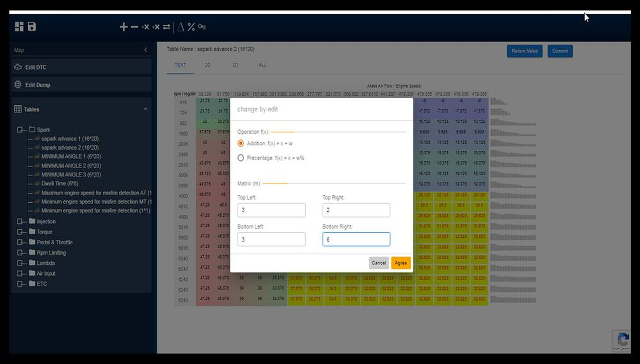Image resolution: width=640 pixels, height=364 pixels.
Task: Click the Lambda folder icon
Action: point(32,263)
